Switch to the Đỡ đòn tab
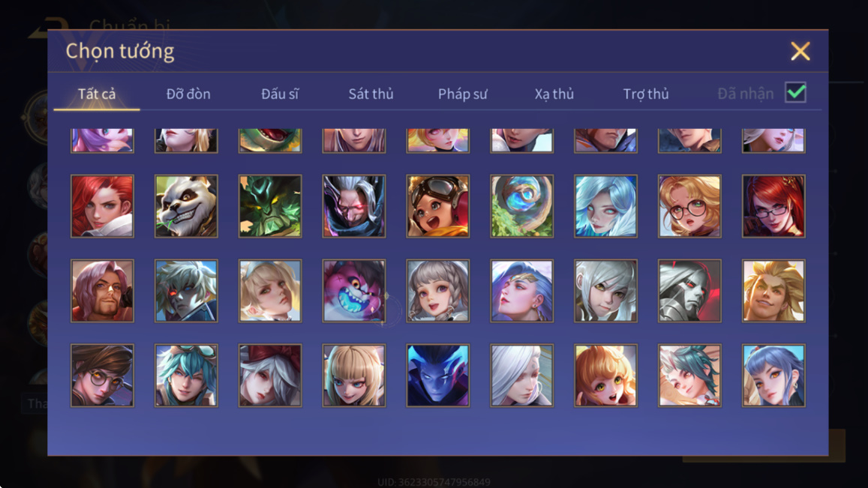 tap(188, 94)
